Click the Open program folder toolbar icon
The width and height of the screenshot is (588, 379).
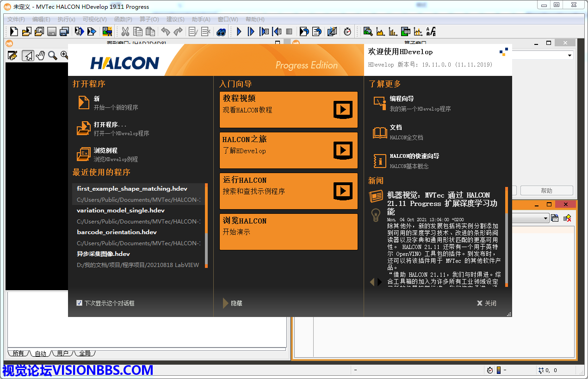pos(26,31)
